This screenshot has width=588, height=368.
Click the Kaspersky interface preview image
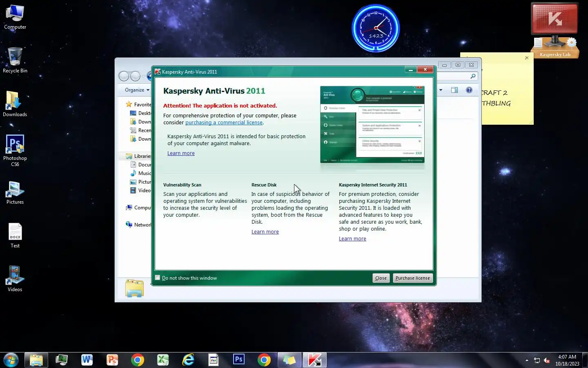pos(372,124)
